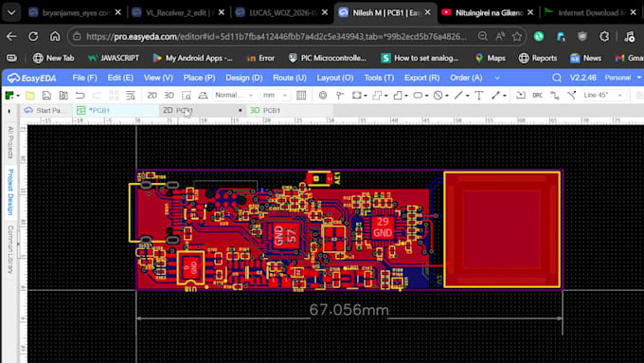Open the Edit (E) menu

pyautogui.click(x=120, y=78)
